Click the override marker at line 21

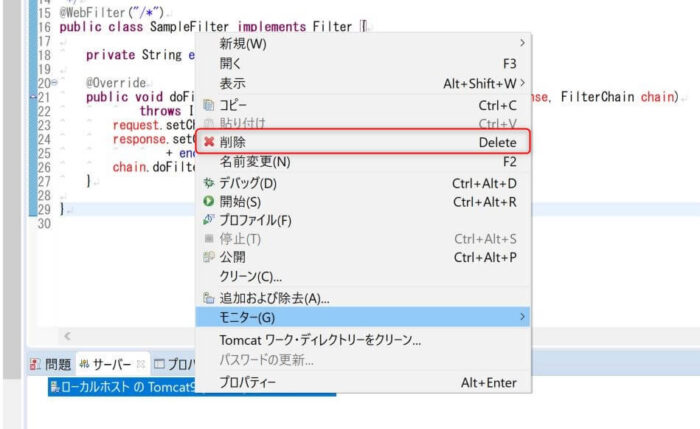[x=33, y=97]
